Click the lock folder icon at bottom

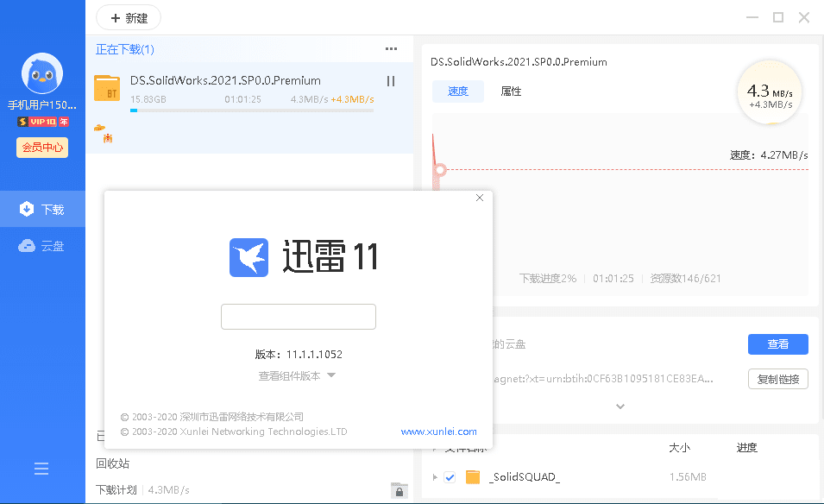[x=399, y=490]
